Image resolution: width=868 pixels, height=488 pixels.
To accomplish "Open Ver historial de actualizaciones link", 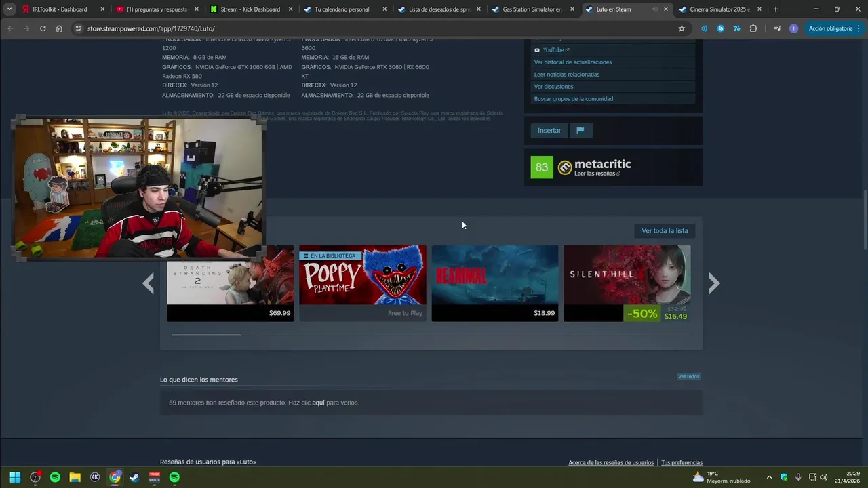I will coord(573,62).
